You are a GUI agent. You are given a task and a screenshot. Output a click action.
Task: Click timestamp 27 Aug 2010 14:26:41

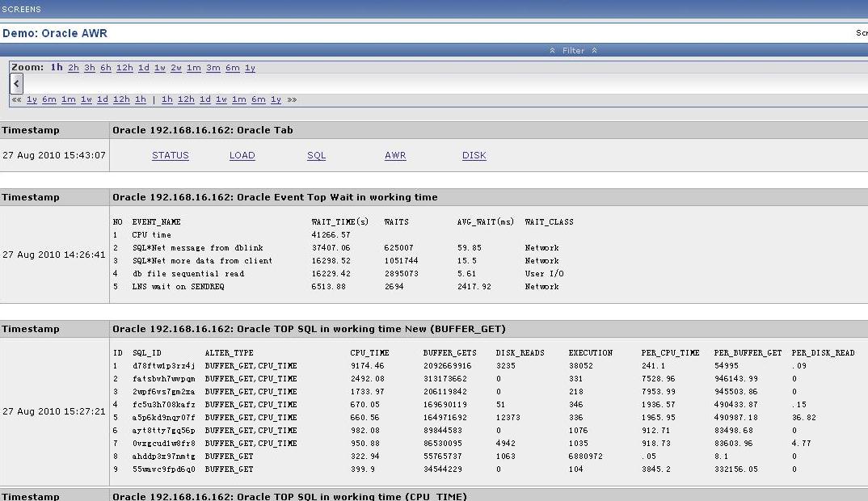pyautogui.click(x=53, y=255)
